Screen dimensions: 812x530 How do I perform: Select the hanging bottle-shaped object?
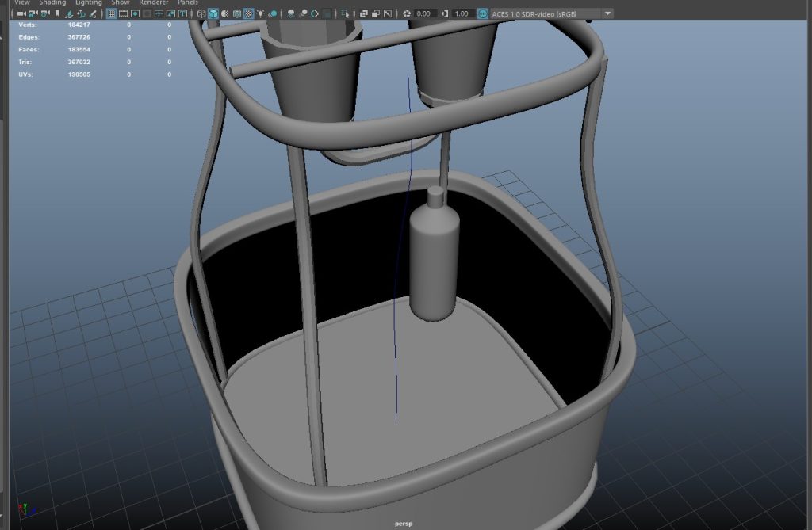click(x=435, y=254)
